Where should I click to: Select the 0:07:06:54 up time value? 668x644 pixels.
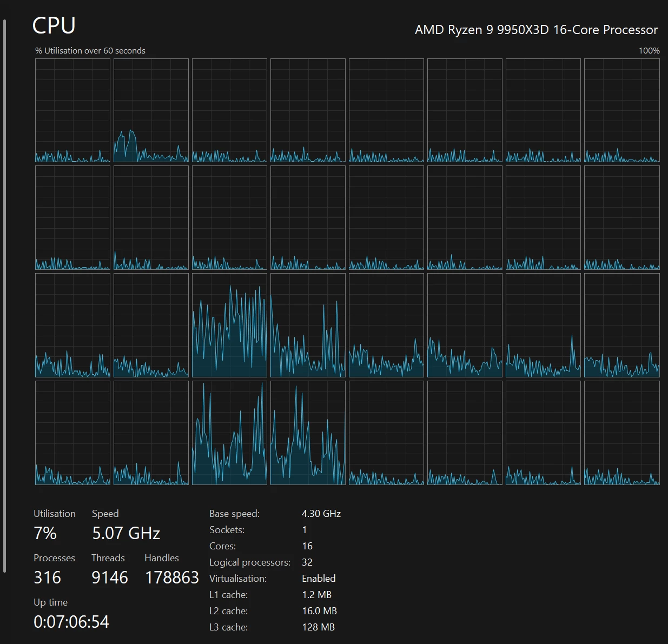coord(71,622)
